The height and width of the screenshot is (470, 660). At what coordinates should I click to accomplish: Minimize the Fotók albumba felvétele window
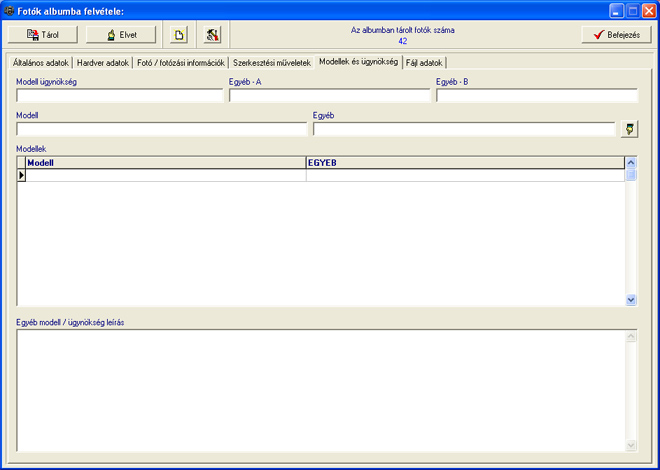coord(617,11)
